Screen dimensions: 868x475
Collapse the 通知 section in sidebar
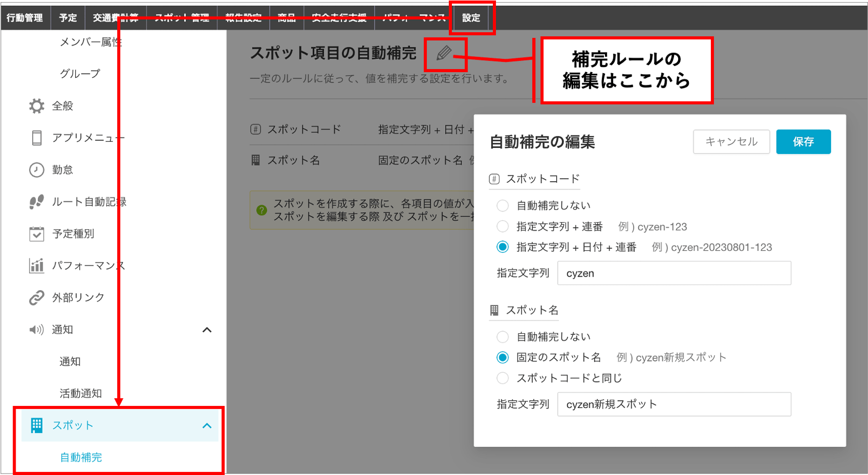click(x=208, y=329)
